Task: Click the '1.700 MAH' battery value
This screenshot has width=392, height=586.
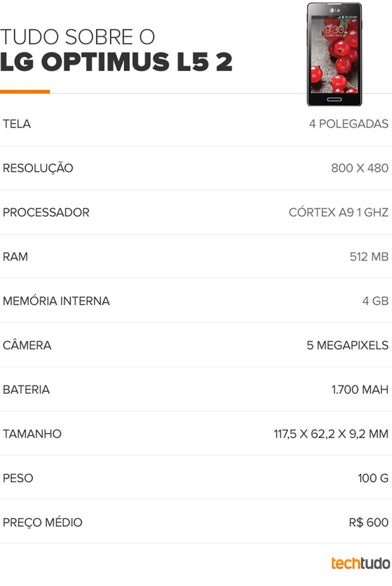Action: point(359,389)
